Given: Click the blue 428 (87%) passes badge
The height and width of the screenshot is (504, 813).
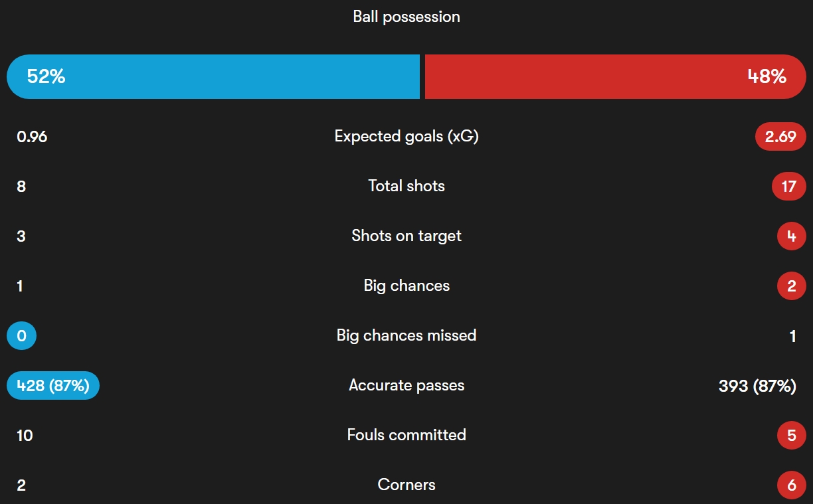Looking at the screenshot, I should pyautogui.click(x=53, y=386).
